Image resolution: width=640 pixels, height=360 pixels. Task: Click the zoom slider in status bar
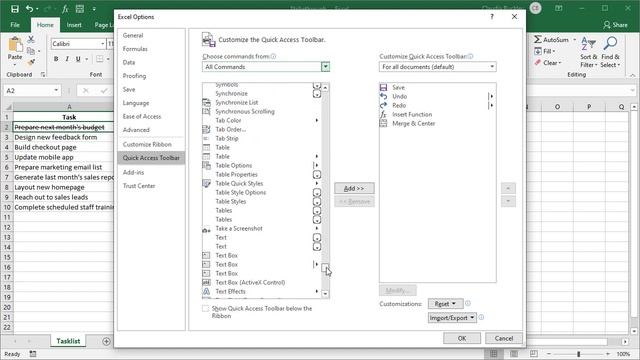(x=578, y=354)
